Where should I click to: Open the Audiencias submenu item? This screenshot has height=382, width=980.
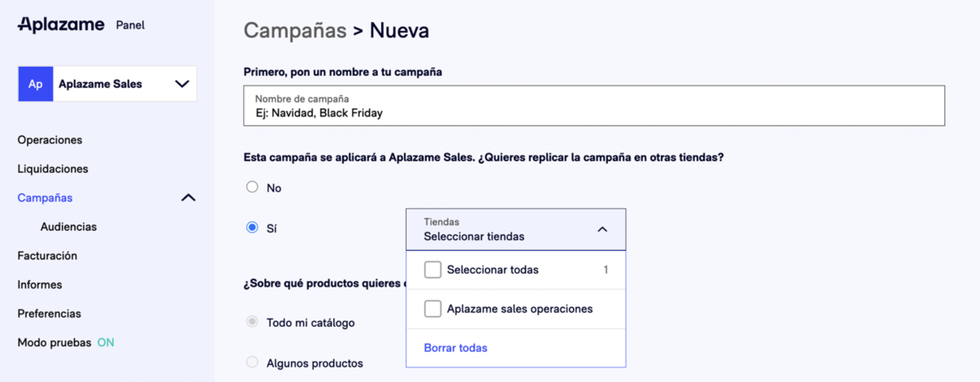(x=68, y=227)
